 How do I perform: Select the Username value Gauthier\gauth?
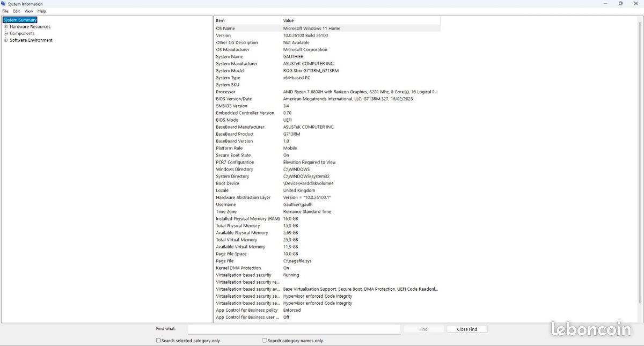(297, 204)
